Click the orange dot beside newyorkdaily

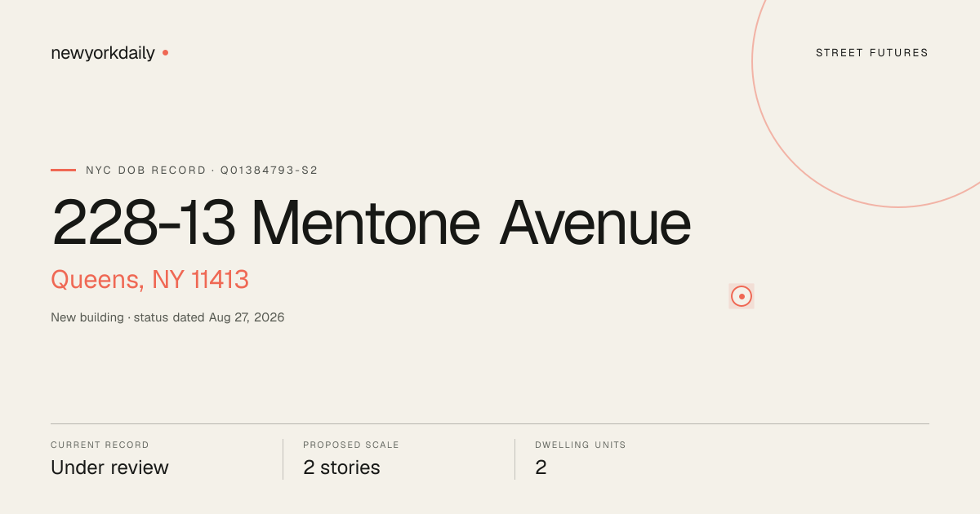point(165,52)
